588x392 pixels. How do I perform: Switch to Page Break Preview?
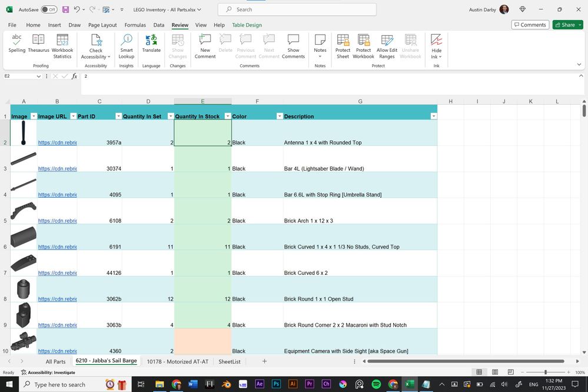point(510,372)
